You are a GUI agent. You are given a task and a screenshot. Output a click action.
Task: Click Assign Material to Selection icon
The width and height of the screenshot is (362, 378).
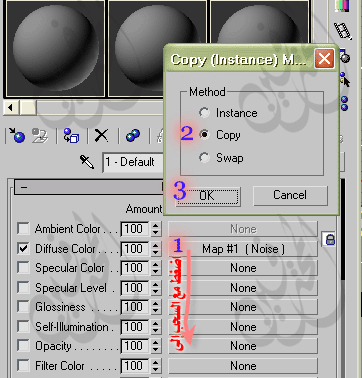[71, 136]
